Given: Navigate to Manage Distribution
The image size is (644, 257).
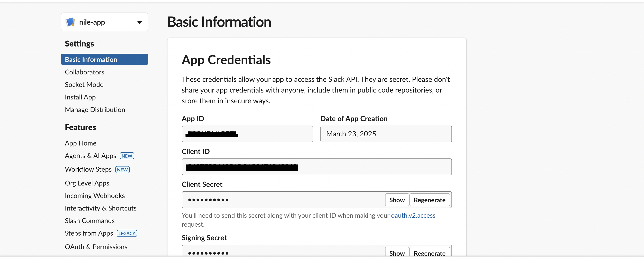Looking at the screenshot, I should pos(95,110).
